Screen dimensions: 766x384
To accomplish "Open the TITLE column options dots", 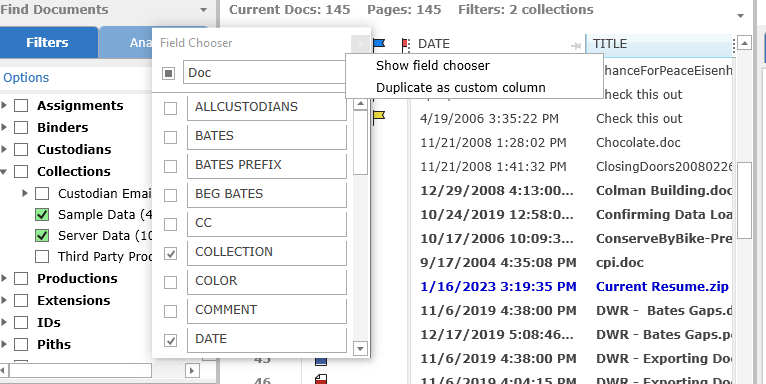I will [x=734, y=44].
